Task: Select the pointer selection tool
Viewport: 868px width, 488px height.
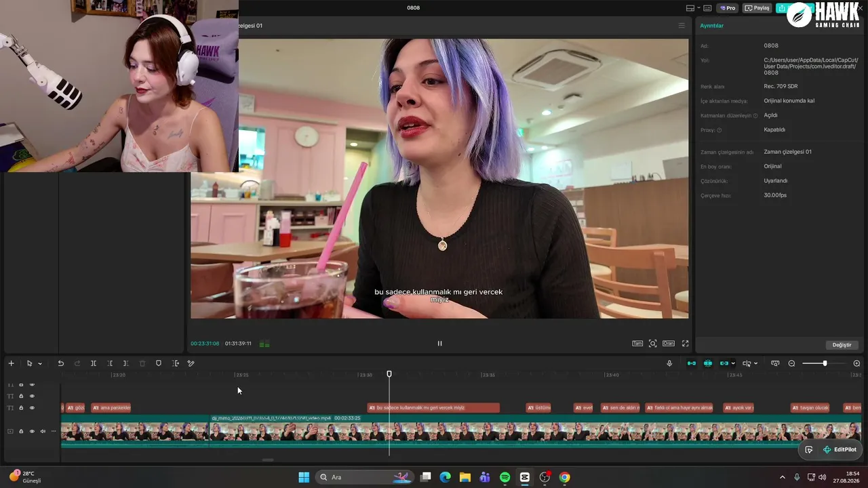Action: [x=29, y=363]
